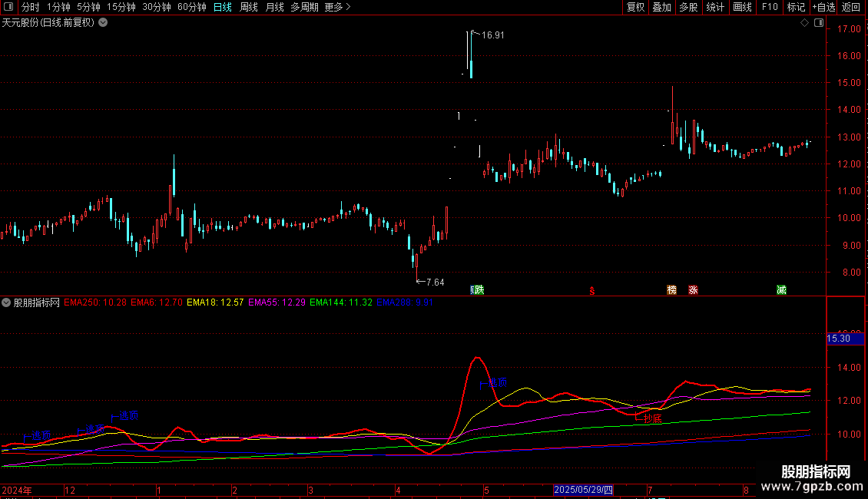Collapse the 股朋指标网 indicator panel toggle

[x=6, y=302]
